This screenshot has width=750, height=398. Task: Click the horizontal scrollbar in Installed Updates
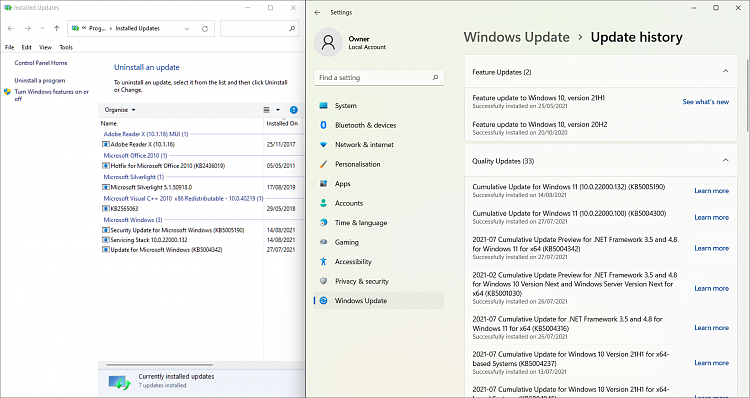(x=159, y=365)
